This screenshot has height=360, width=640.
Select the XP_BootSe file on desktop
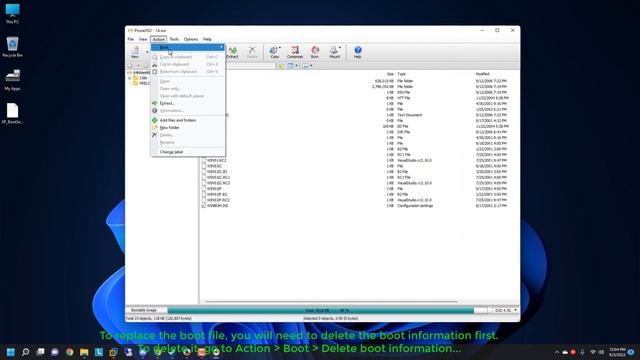[x=12, y=113]
